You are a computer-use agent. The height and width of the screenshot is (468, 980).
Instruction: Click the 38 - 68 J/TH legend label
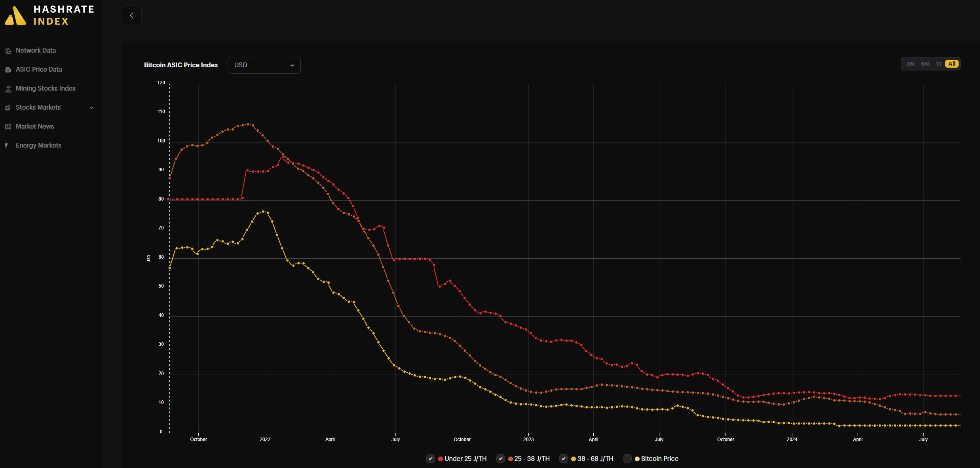tap(595, 459)
